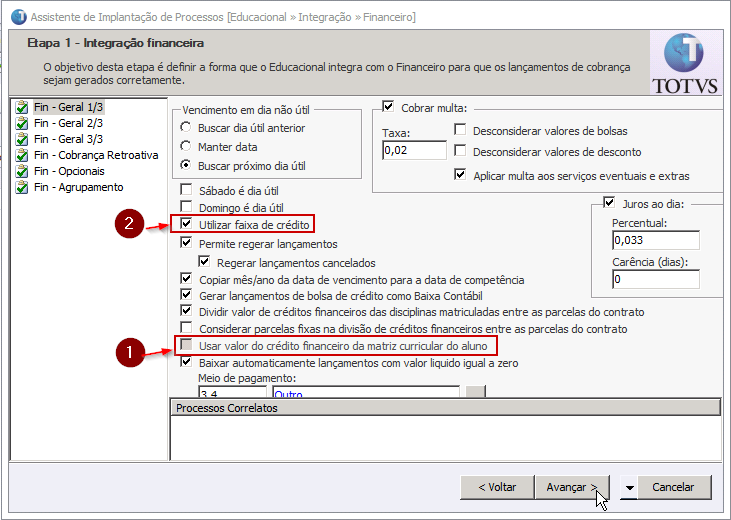Click the Fin - Cobrança Retroativa step icon

22,156
